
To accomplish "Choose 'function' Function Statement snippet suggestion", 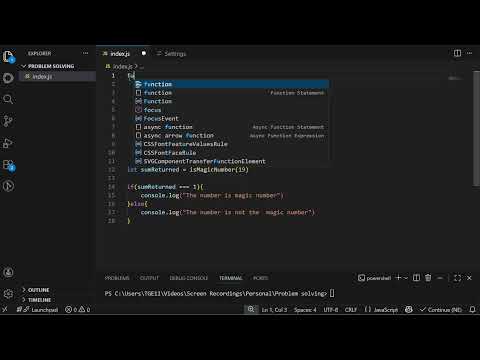I will [x=231, y=93].
